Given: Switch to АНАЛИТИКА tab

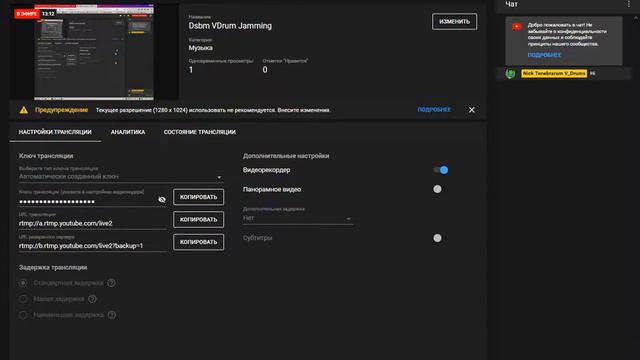Looking at the screenshot, I should click(x=128, y=132).
